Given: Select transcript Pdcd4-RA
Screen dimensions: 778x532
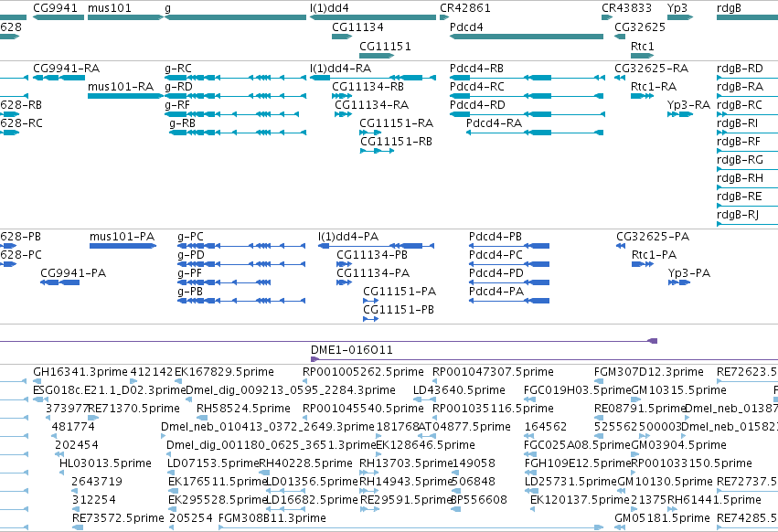Looking at the screenshot, I should (x=535, y=133).
